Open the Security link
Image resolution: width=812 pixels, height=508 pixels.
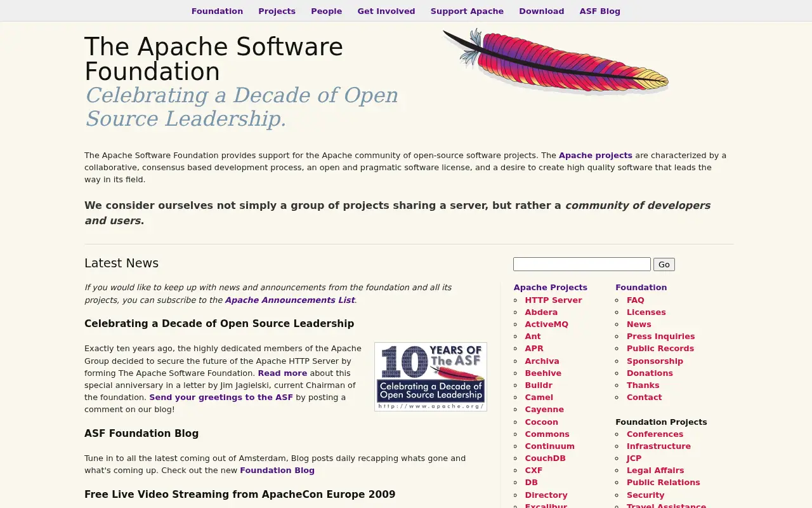(x=645, y=495)
